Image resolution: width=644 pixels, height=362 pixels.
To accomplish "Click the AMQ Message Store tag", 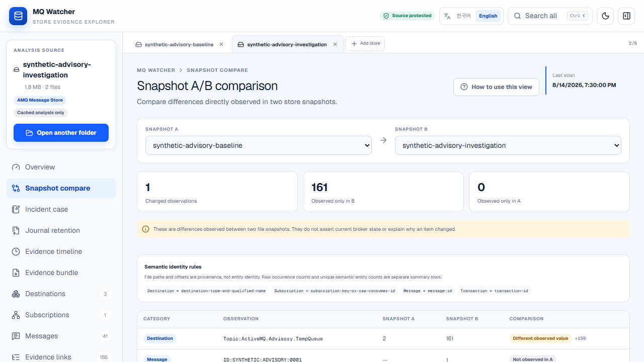I will pos(40,100).
